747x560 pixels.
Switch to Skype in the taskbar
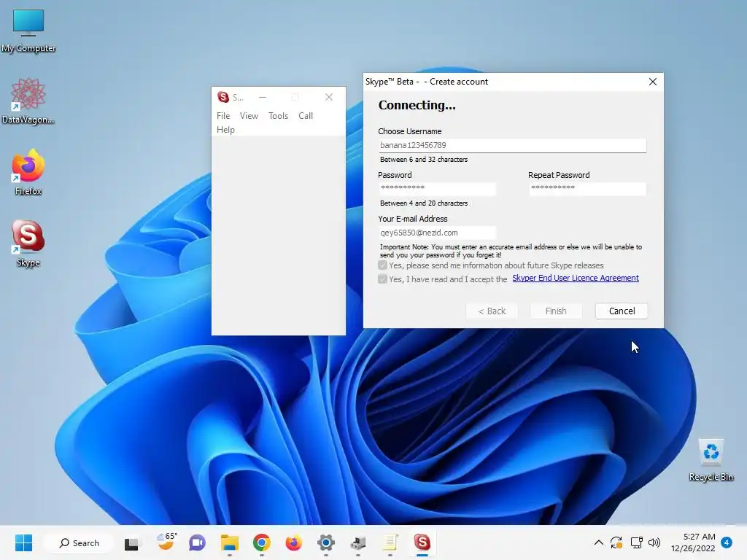pyautogui.click(x=422, y=542)
